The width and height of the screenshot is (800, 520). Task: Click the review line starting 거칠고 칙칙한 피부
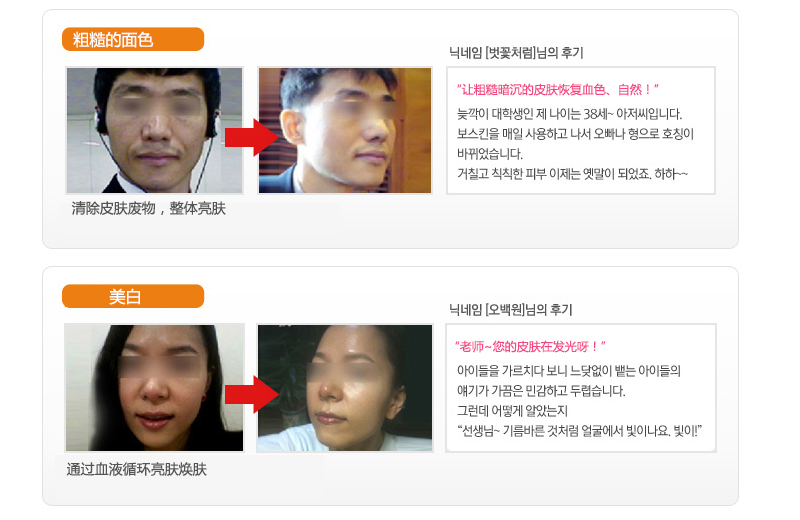click(572, 174)
